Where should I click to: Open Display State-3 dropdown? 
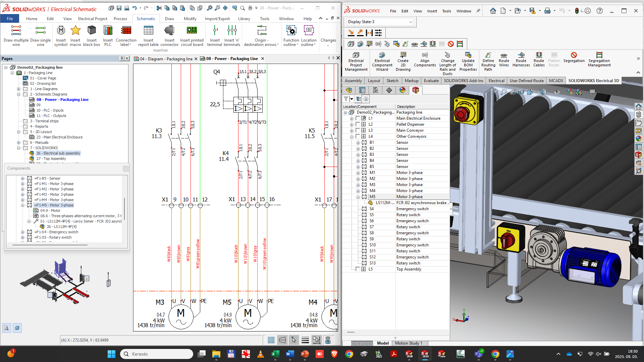click(x=380, y=22)
